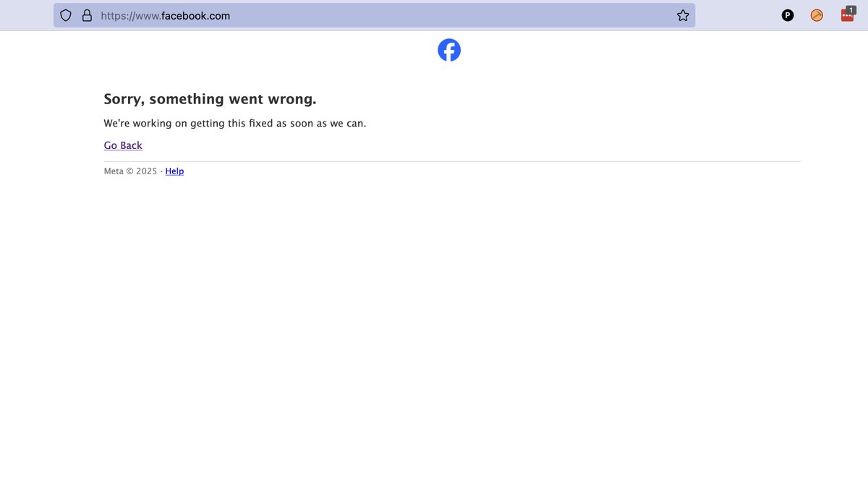Viewport: 868px width, 501px height.
Task: Click the 'Sorry, something went wrong.' heading
Action: click(210, 99)
